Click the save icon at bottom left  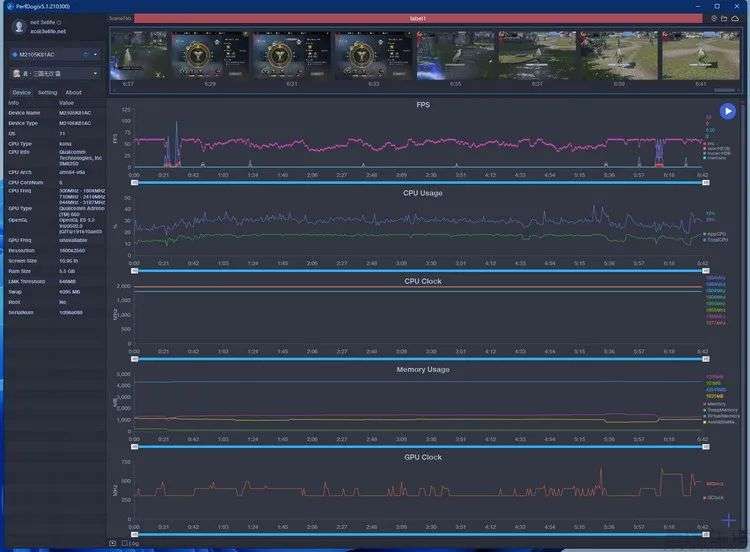[112, 543]
